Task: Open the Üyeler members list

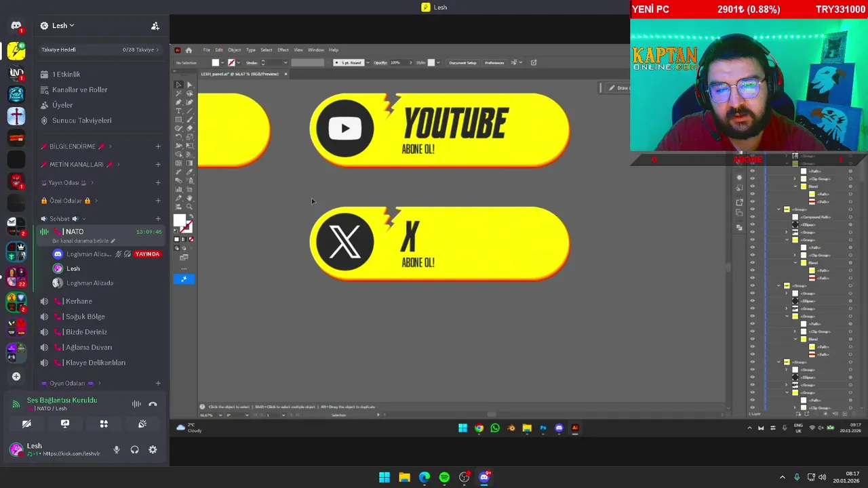Action: coord(62,105)
